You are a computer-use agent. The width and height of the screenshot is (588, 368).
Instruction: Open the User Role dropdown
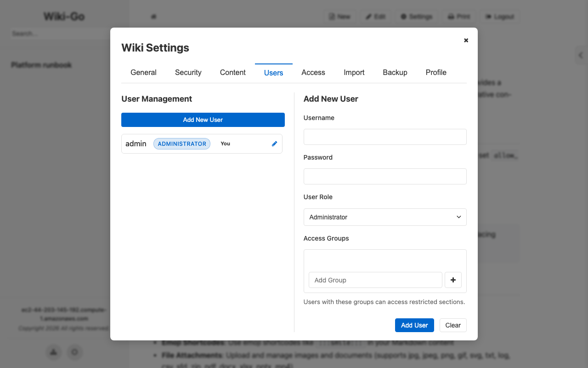385,217
